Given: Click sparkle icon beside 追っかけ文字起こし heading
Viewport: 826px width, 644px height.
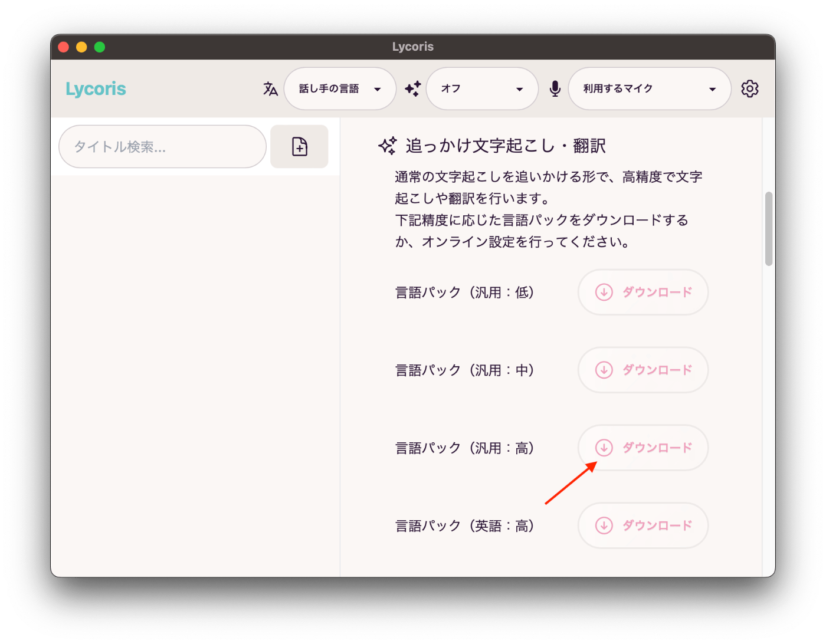Looking at the screenshot, I should click(388, 146).
